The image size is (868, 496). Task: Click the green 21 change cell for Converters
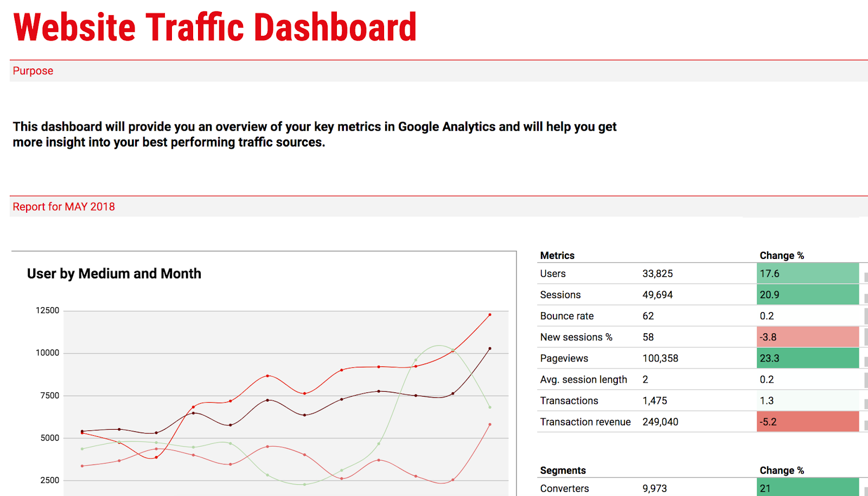point(807,487)
